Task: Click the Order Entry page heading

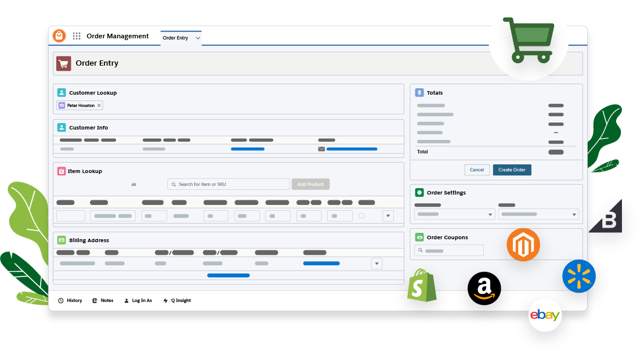Action: click(97, 63)
